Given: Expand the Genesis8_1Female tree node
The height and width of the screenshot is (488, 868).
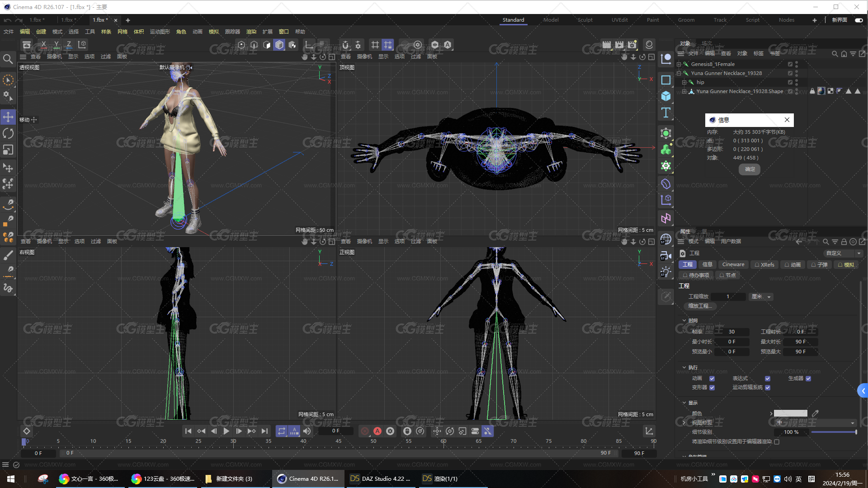Looking at the screenshot, I should pyautogui.click(x=679, y=64).
